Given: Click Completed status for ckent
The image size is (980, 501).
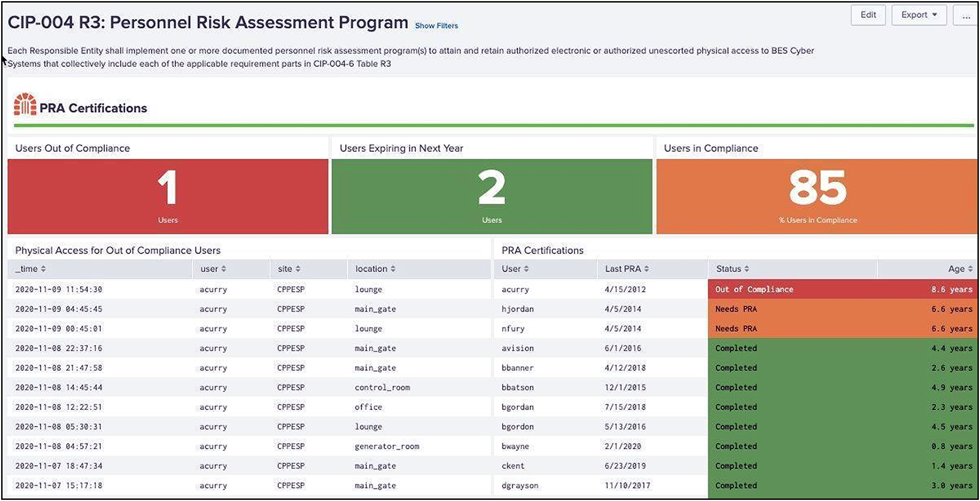Looking at the screenshot, I should [x=736, y=466].
